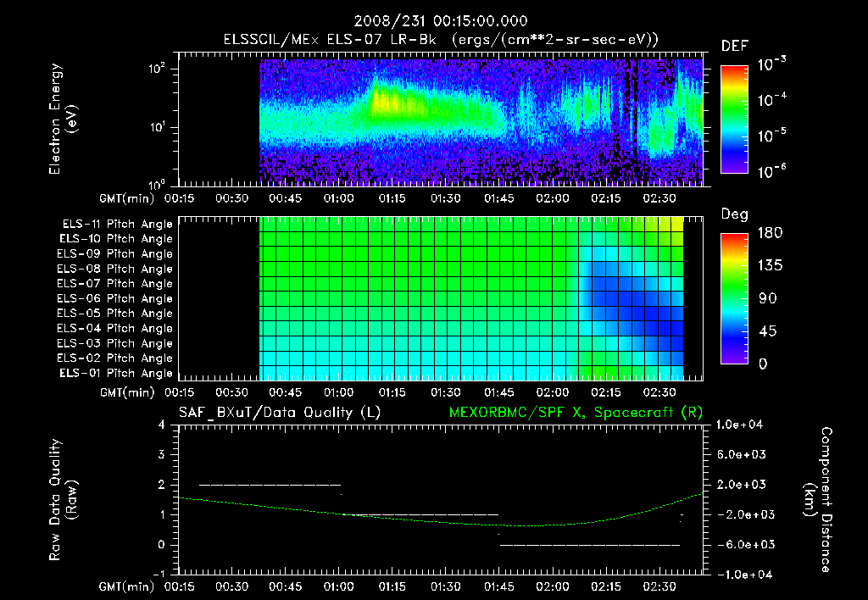The width and height of the screenshot is (868, 600).
Task: Click the 01:00 tick on spectrogram time axis
Action: click(339, 198)
